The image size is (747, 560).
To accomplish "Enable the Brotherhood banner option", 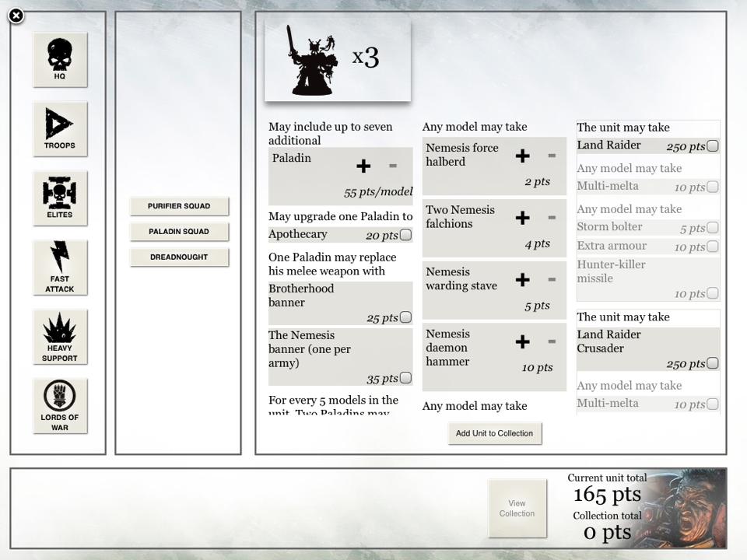I will pyautogui.click(x=405, y=317).
